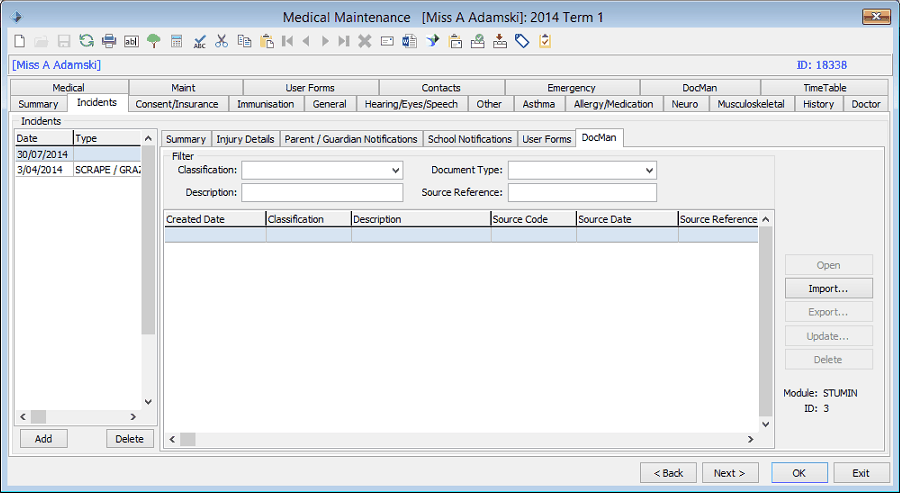Click the tray with red download arrow icon
Viewport: 900px width, 493px height.
pyautogui.click(x=500, y=41)
